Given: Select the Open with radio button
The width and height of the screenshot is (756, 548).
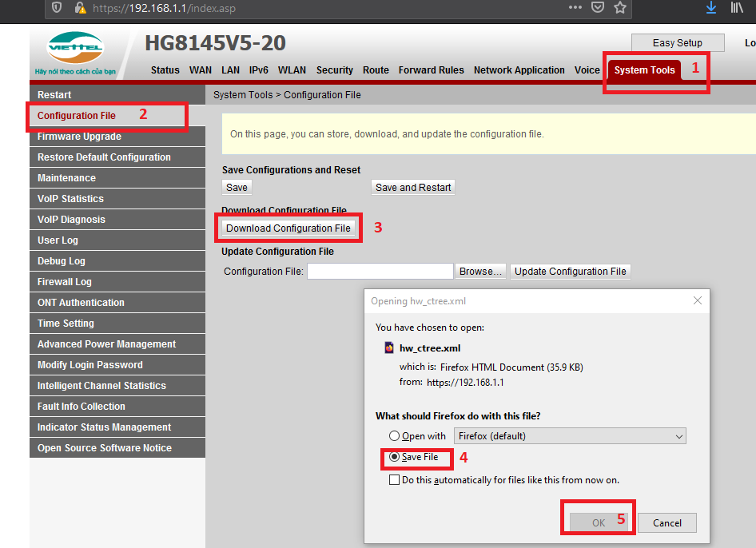Looking at the screenshot, I should click(394, 436).
